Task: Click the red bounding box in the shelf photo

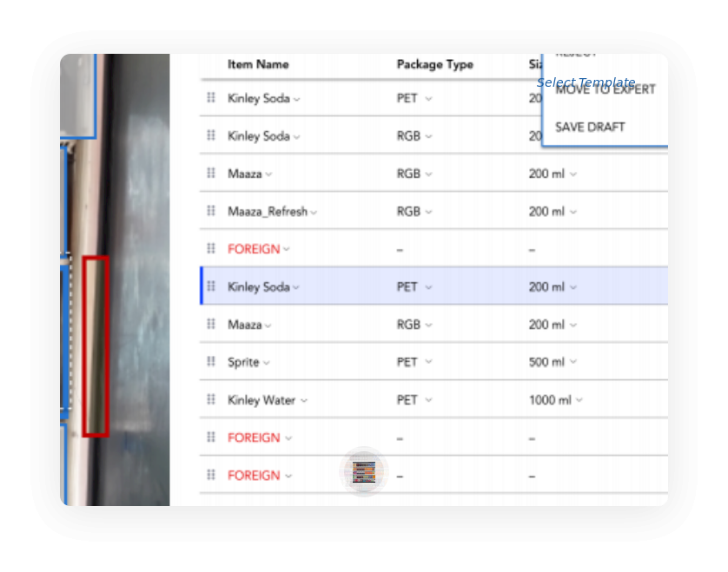Action: (96, 346)
